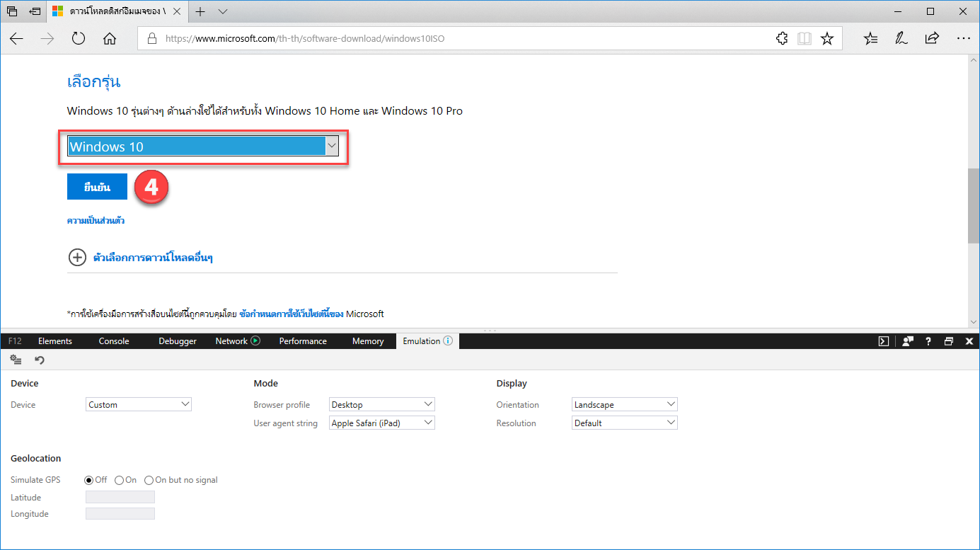The height and width of the screenshot is (550, 980).
Task: Reset emulation settings undo icon
Action: click(x=40, y=360)
